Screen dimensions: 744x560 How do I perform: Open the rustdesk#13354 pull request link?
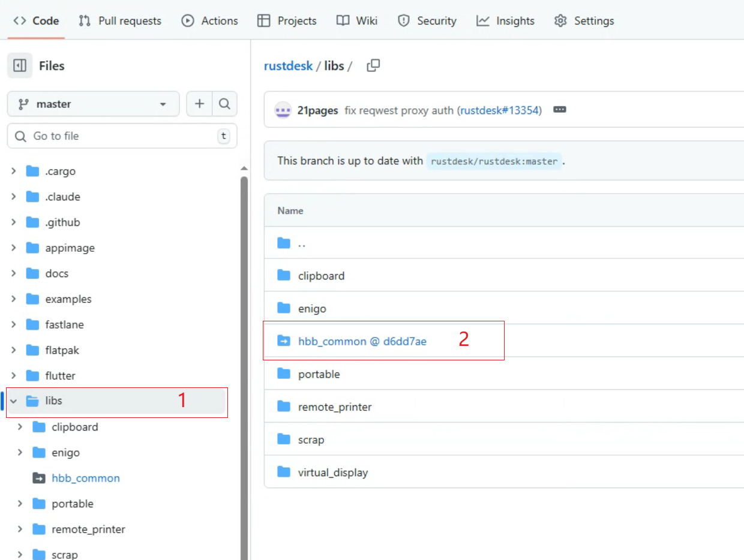499,110
